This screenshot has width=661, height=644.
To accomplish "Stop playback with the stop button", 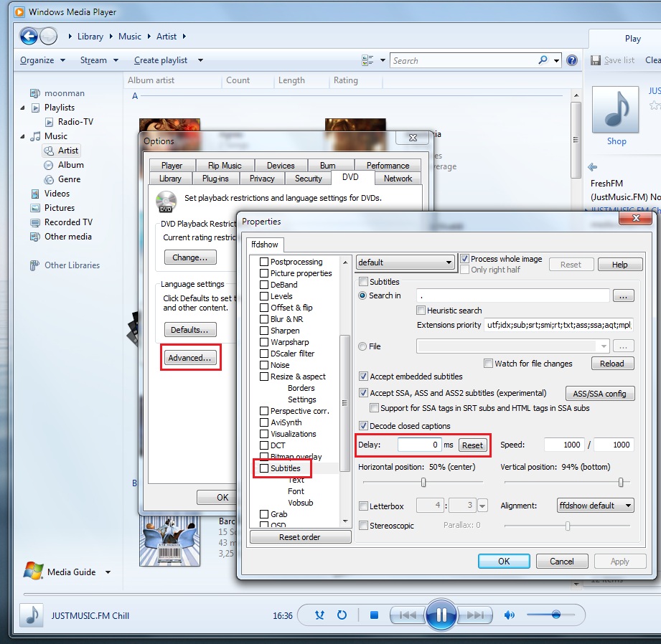I will tap(374, 615).
